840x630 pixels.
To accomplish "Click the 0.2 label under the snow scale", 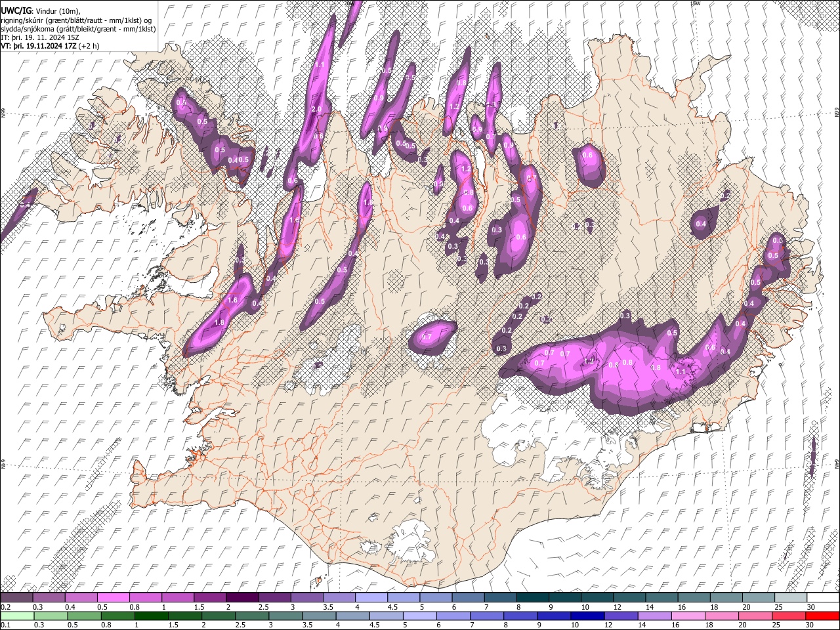I will 6,607.
